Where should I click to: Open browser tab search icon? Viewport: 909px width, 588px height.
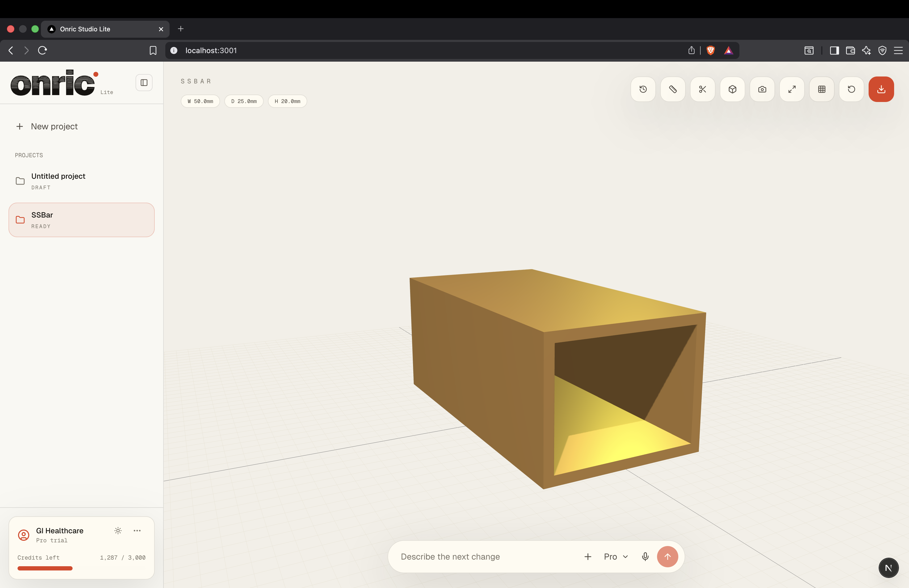809,50
